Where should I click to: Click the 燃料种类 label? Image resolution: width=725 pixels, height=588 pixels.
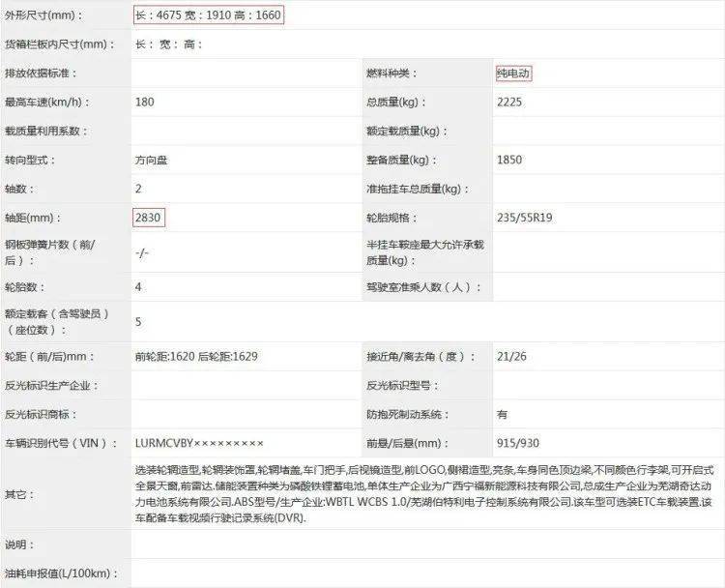coord(391,73)
